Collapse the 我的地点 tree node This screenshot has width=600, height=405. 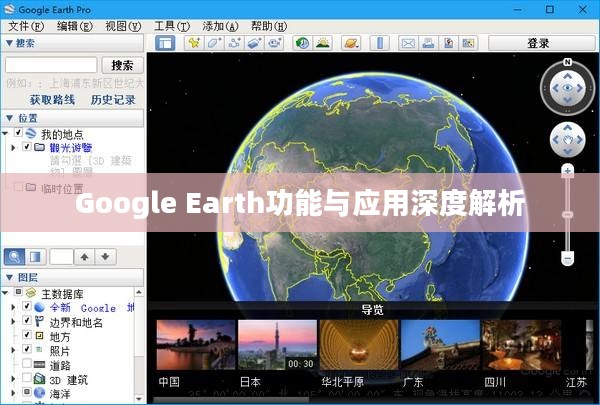pos(5,134)
